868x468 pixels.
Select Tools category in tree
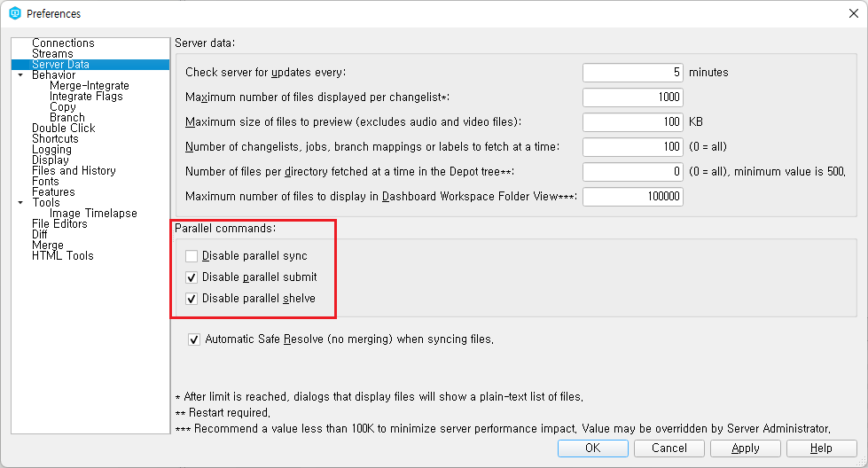click(46, 203)
